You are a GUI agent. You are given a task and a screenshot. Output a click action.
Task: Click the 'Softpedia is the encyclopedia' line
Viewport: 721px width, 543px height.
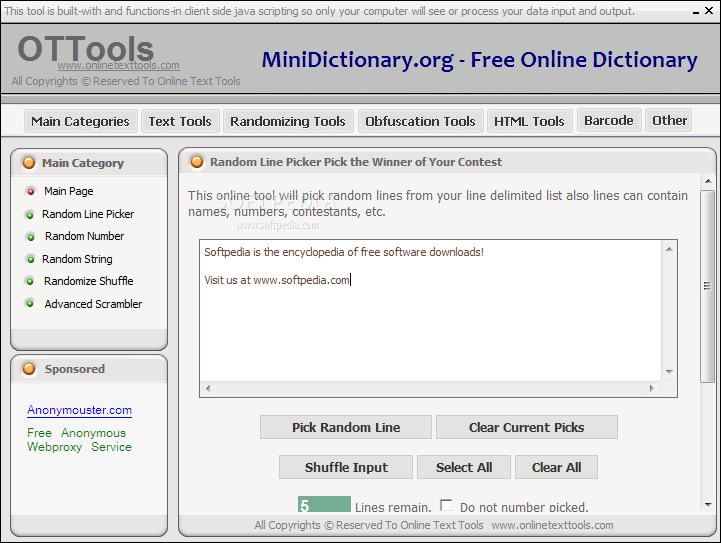tap(344, 252)
